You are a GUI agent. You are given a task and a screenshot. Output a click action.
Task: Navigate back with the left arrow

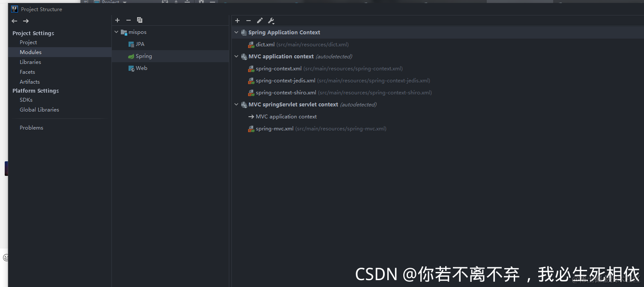(15, 21)
